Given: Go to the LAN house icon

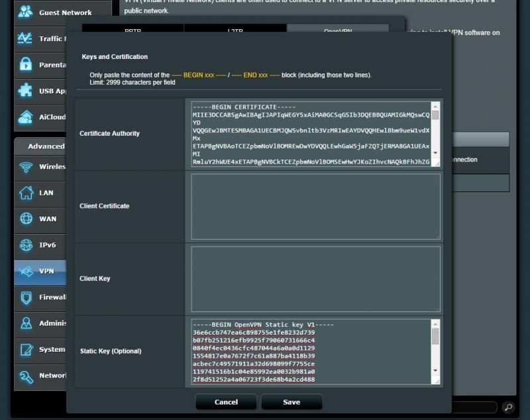Looking at the screenshot, I should 26,193.
